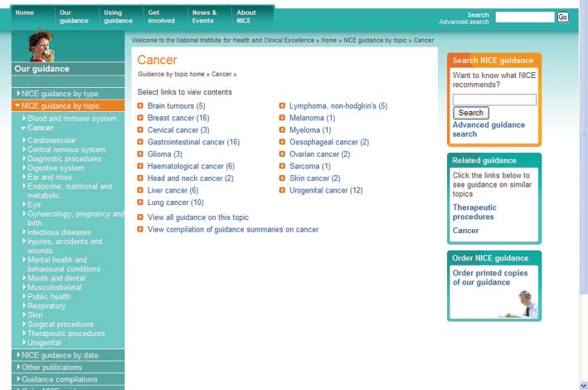Click the Go button in top search
Viewport: 588px width, 390px height.
[x=562, y=17]
